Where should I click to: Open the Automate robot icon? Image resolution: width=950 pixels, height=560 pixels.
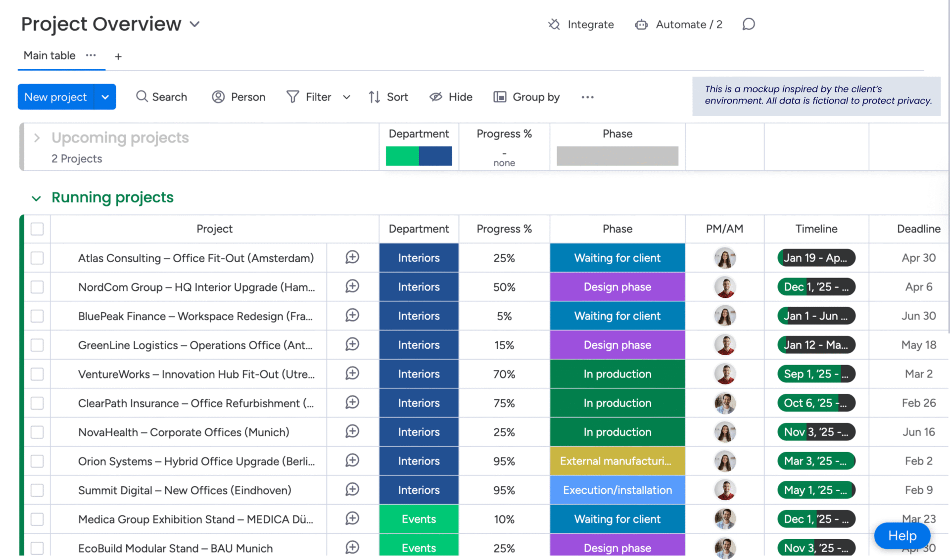click(641, 24)
